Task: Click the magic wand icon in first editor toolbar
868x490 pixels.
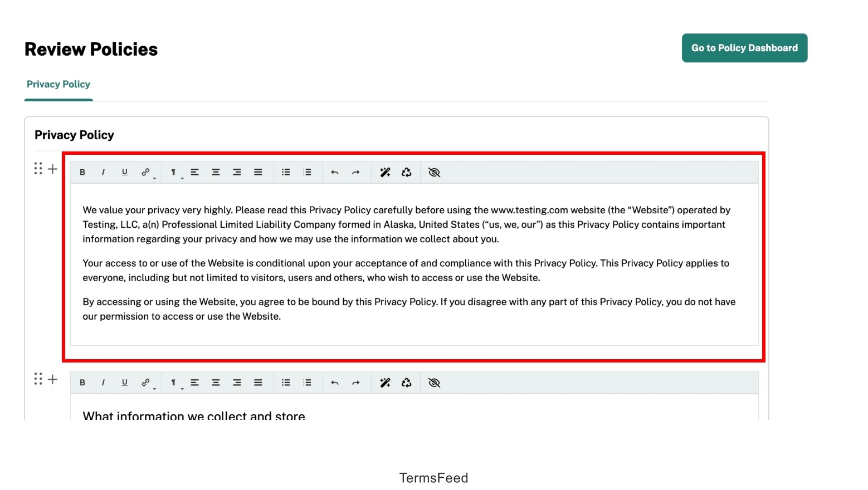Action: tap(385, 172)
